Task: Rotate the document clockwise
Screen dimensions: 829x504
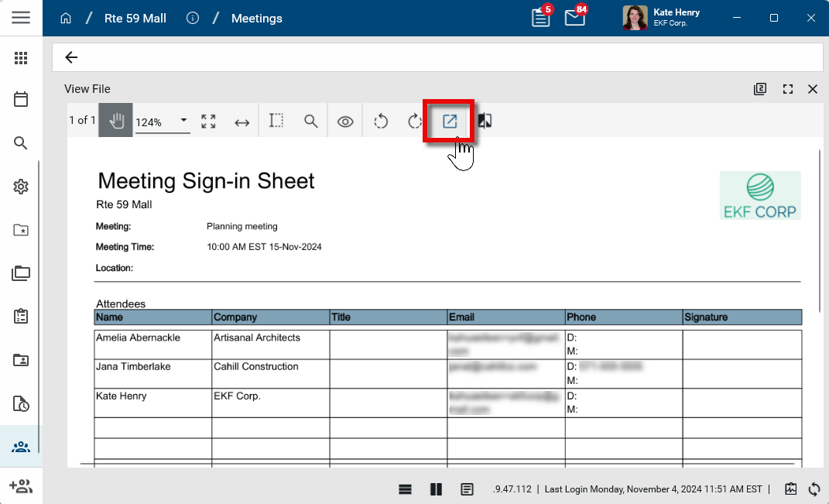Action: tap(414, 122)
